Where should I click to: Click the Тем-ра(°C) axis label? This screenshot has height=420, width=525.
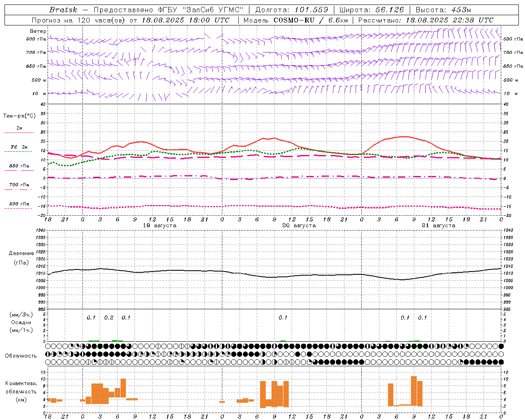19,116
